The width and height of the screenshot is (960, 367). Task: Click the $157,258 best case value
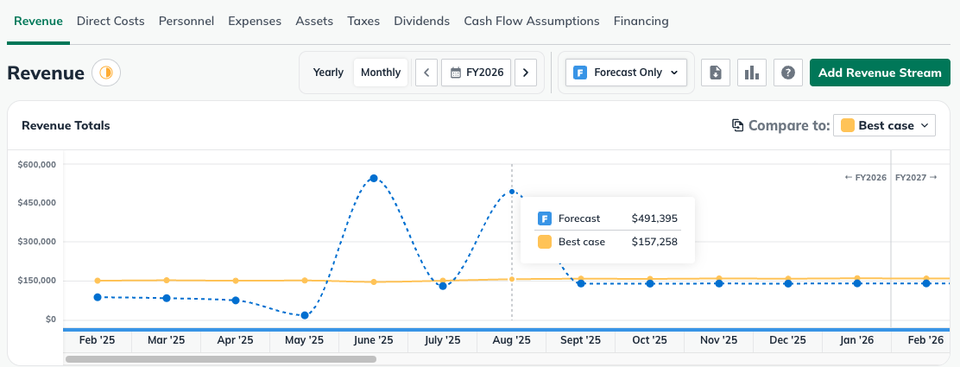click(x=654, y=242)
